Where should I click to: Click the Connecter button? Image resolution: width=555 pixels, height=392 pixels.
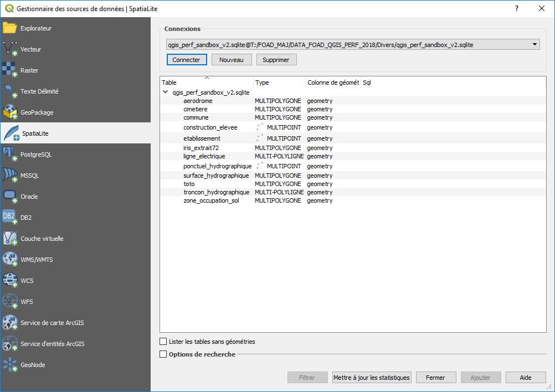pos(187,59)
